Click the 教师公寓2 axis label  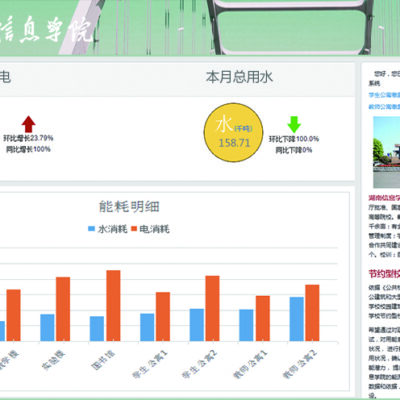(x=300, y=364)
